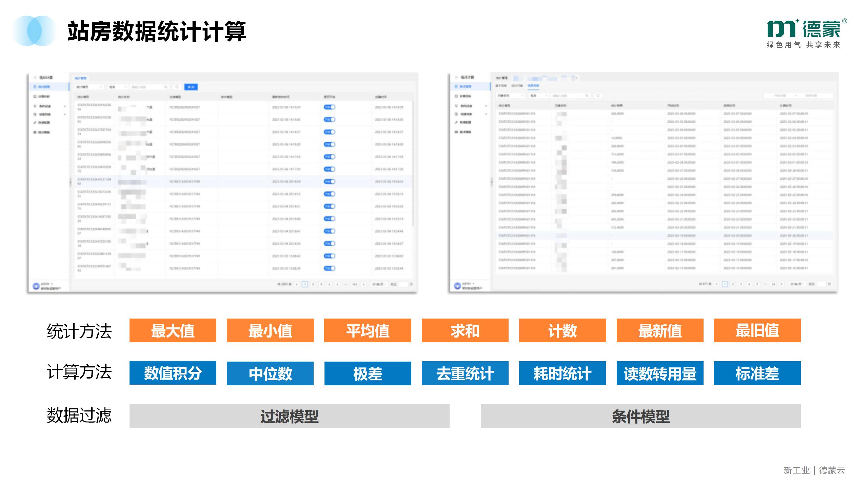Click the 快速配置 pencil icon in left screenshot
868x488 pixels.
(35, 122)
